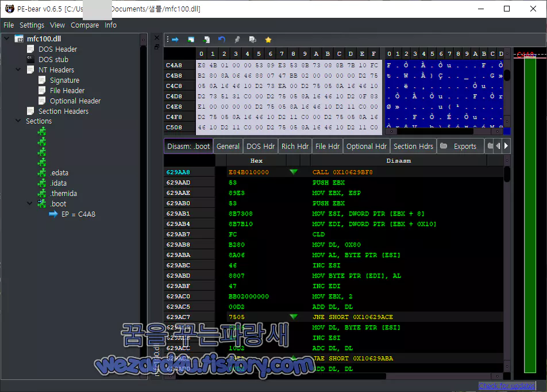Switch to the Exports tab
547x392 pixels.
[460, 146]
